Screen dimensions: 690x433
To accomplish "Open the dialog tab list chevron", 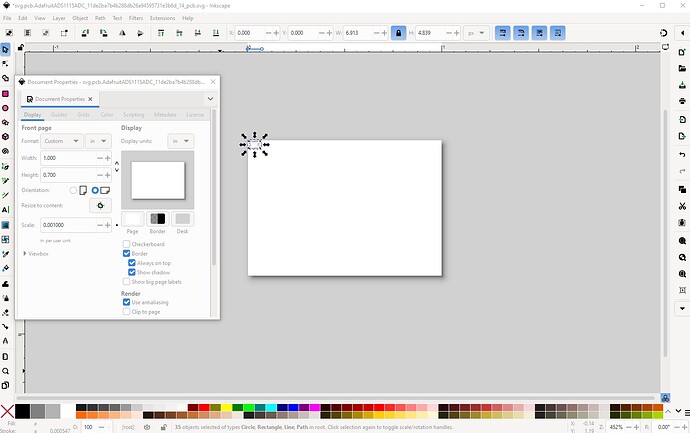I will 210,99.
